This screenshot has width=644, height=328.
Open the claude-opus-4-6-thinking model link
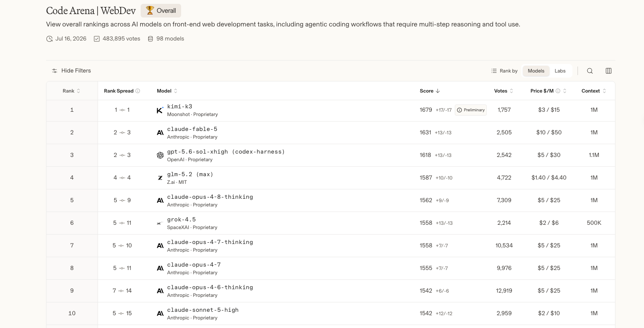click(210, 287)
